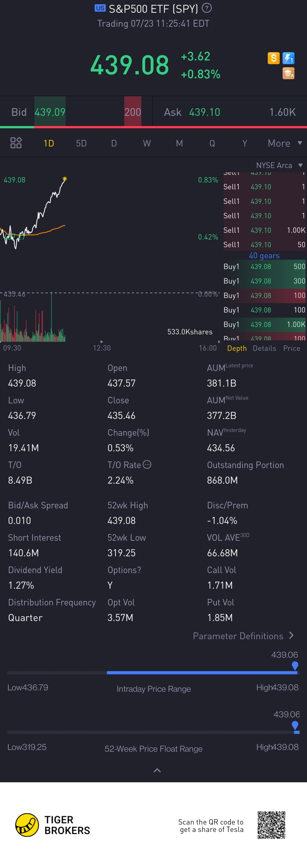Tap the Close value 435.46
Screen dimensions: 307x868
click(121, 416)
